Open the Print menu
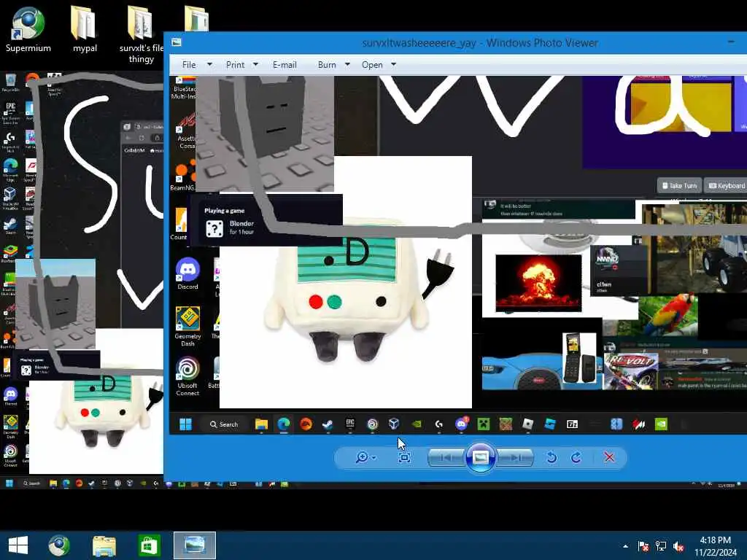747x560 pixels. tap(235, 65)
